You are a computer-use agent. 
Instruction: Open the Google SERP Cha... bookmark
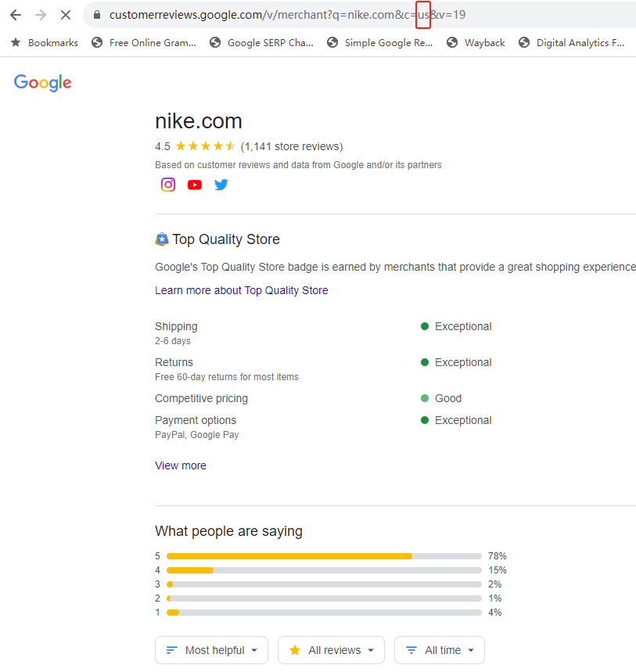[x=261, y=43]
